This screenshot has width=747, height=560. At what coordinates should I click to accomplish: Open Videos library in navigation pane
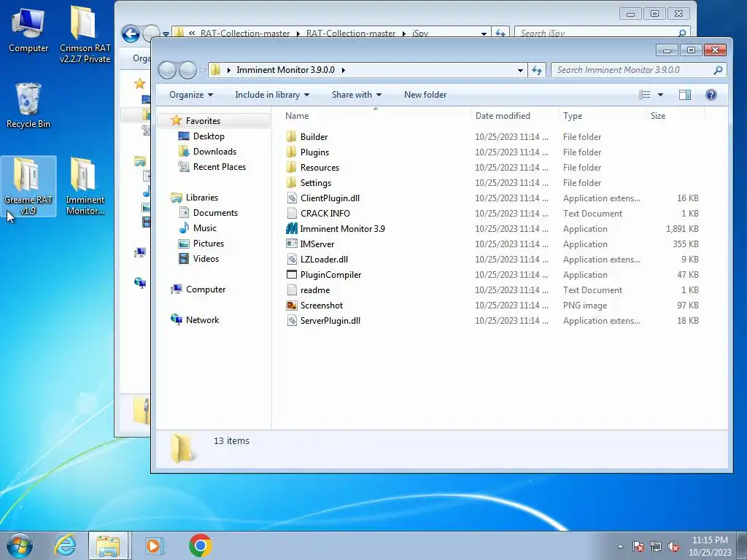point(205,259)
